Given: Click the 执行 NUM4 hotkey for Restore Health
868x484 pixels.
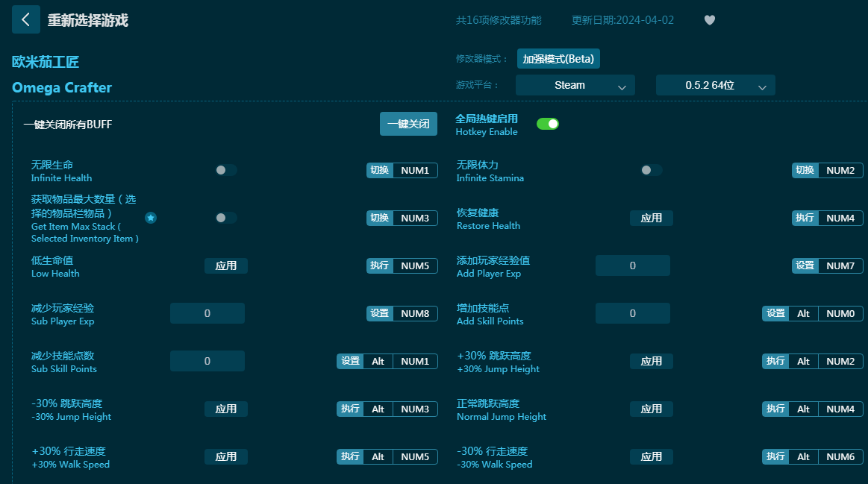Looking at the screenshot, I should pos(827,218).
